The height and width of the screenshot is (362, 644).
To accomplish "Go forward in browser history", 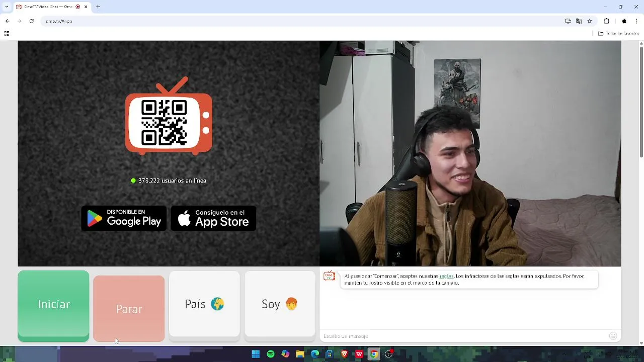I will [19, 21].
